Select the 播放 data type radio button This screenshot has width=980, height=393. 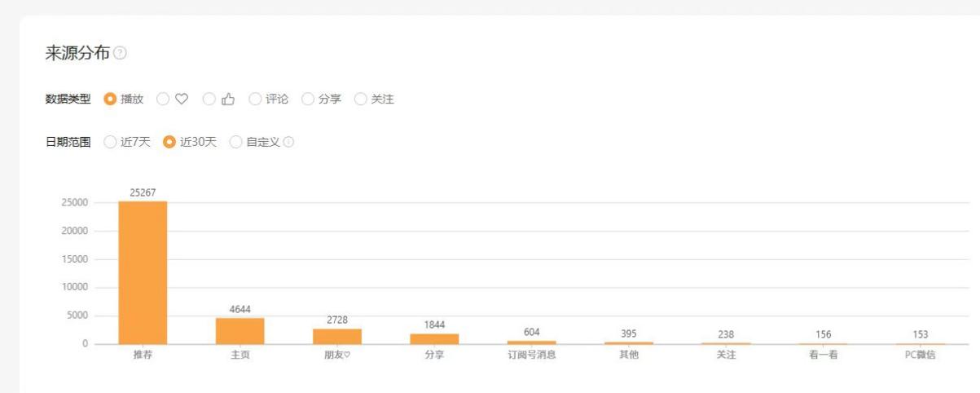pos(110,99)
